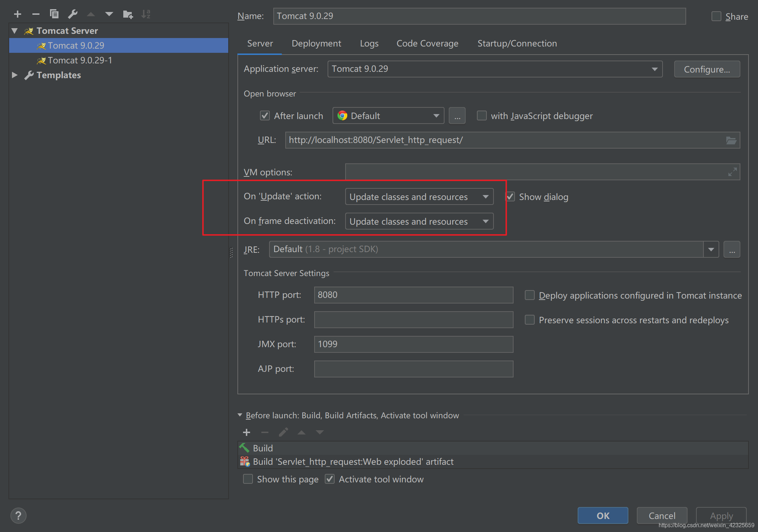This screenshot has width=758, height=532.
Task: Toggle Preserve sessions across restarts checkbox
Action: coord(529,320)
